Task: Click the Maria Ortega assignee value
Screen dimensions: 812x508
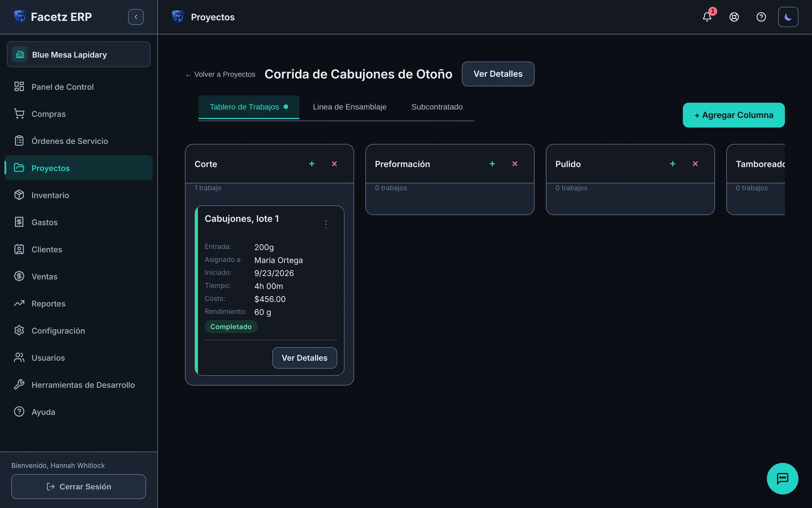Action: 279,260
